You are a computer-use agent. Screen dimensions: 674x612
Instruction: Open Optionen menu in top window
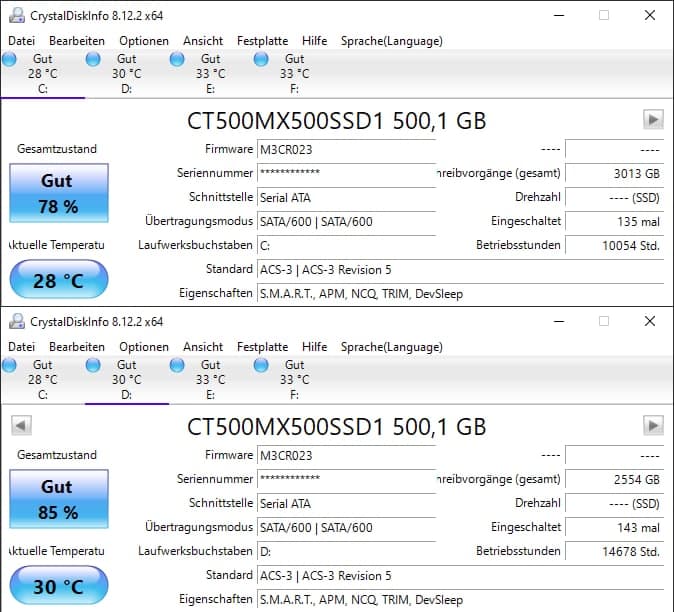(144, 41)
